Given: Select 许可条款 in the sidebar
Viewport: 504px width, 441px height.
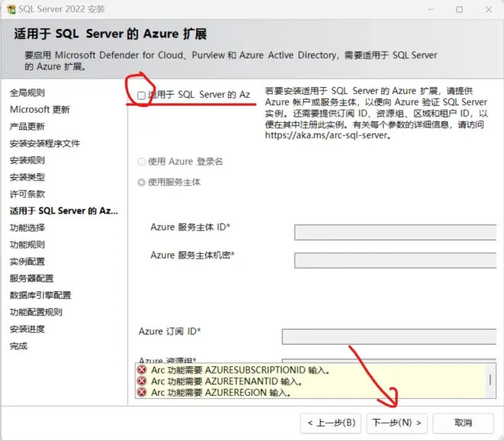Looking at the screenshot, I should coord(27,194).
